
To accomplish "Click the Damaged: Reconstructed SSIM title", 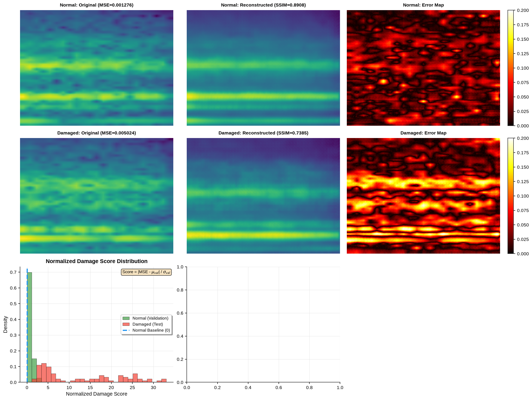I will pyautogui.click(x=263, y=133).
